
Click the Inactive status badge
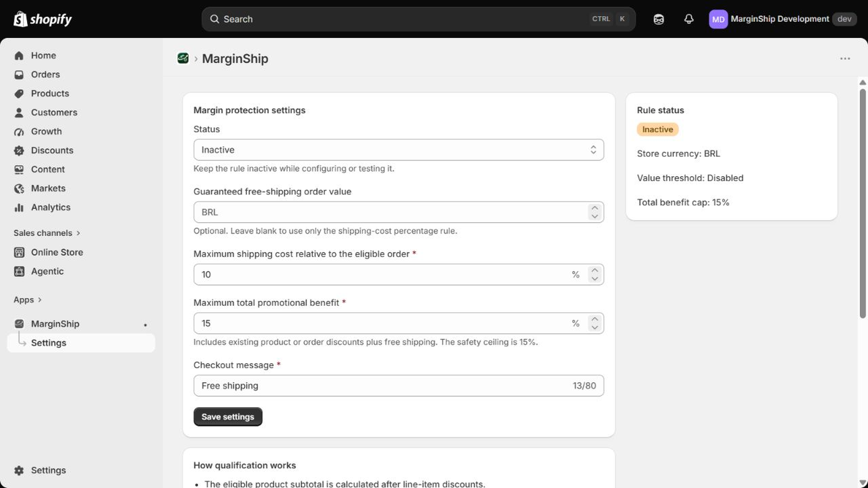tap(658, 129)
